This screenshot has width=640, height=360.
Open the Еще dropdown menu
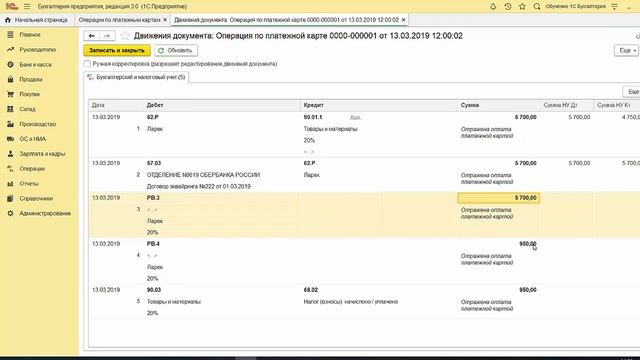point(626,50)
